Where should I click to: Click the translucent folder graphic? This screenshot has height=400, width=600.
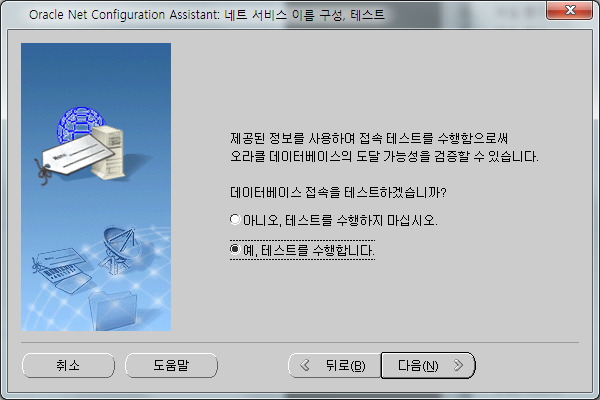(x=113, y=310)
